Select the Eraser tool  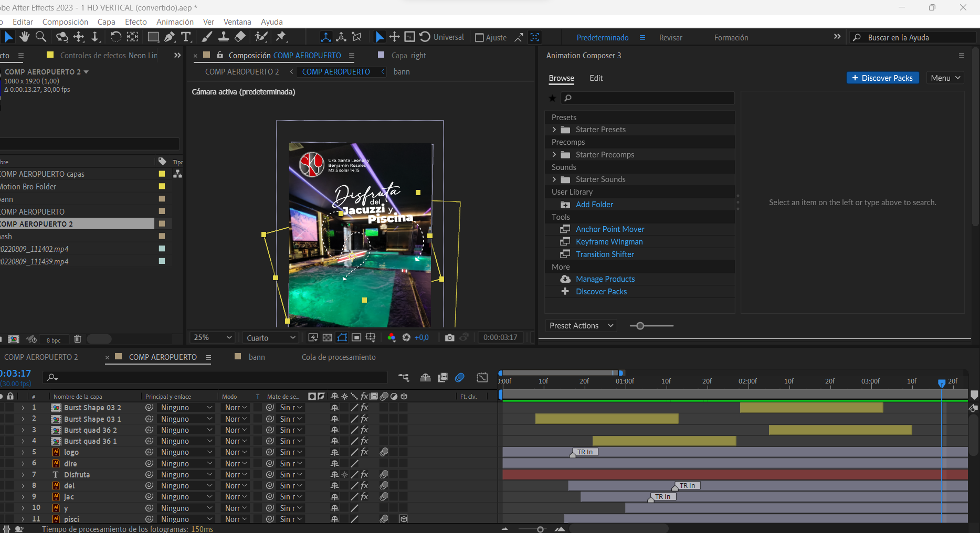click(240, 37)
